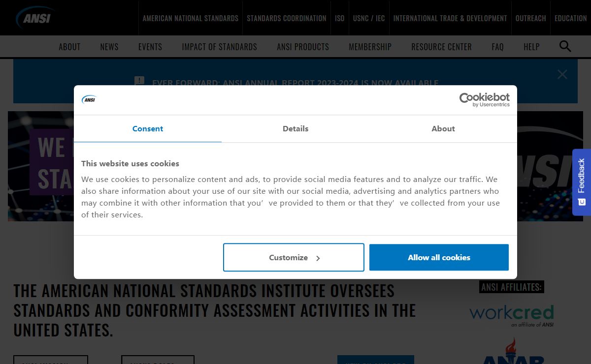Open the Outreach menu
The height and width of the screenshot is (364, 591).
pyautogui.click(x=531, y=18)
